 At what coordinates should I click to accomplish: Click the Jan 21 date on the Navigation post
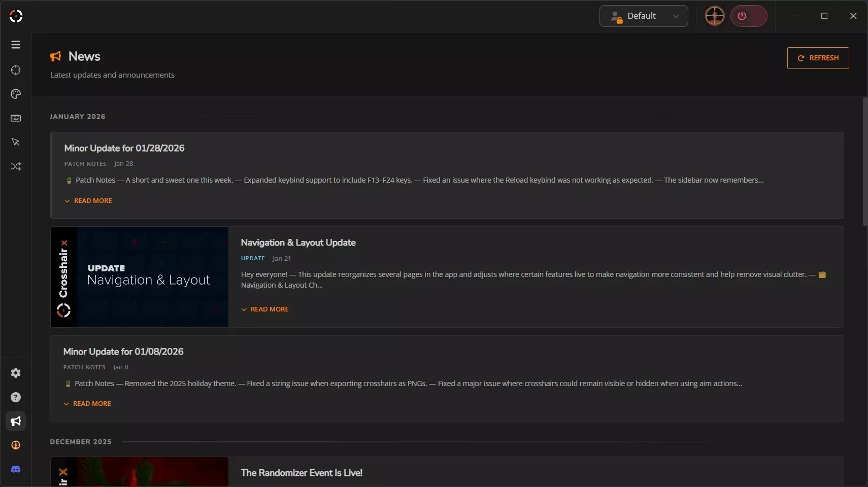[x=282, y=258]
